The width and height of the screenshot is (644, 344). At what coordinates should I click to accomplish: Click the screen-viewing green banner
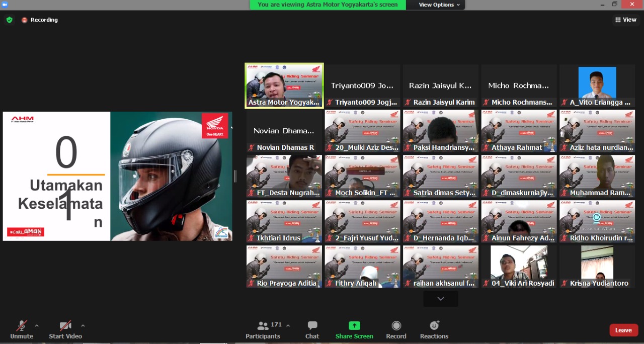point(327,5)
